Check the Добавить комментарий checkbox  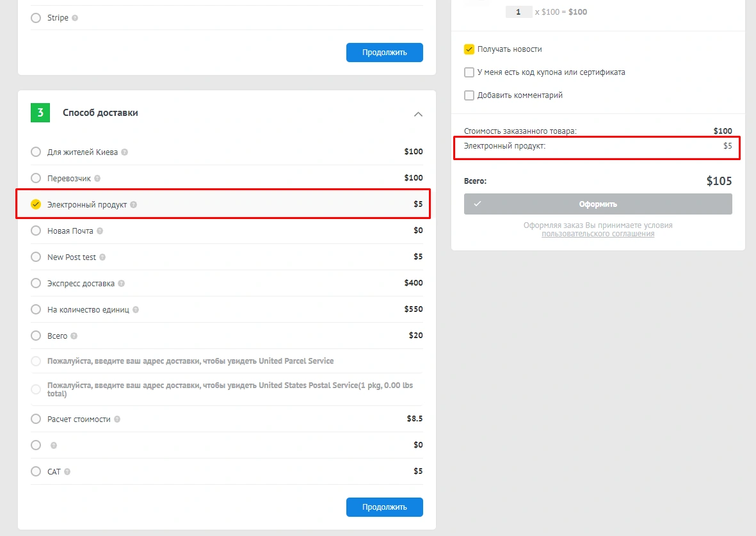pos(469,95)
